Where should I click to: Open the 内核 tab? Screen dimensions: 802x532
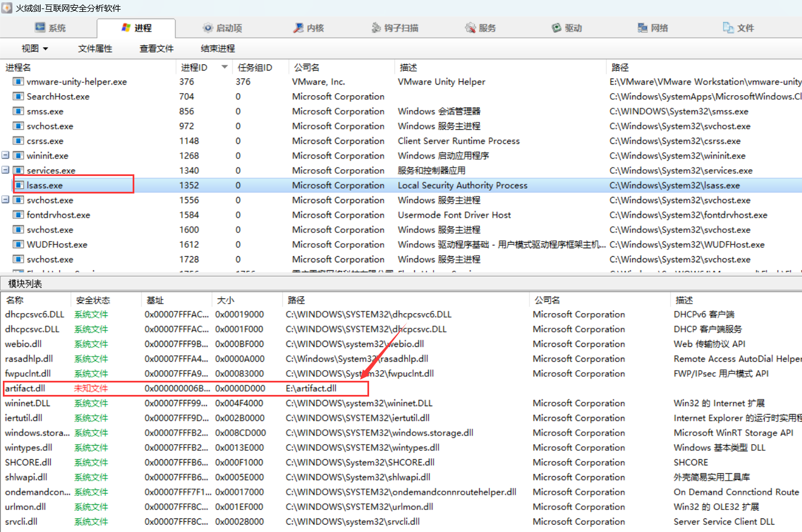(x=309, y=28)
